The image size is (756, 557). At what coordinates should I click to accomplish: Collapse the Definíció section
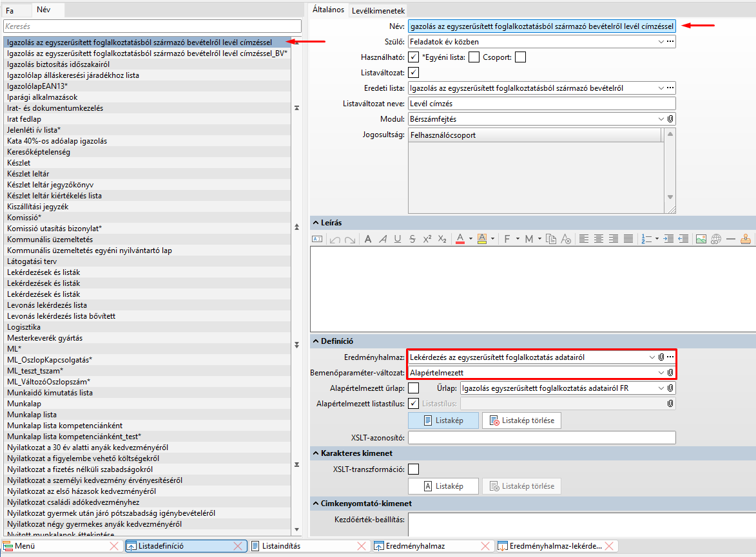pyautogui.click(x=316, y=341)
